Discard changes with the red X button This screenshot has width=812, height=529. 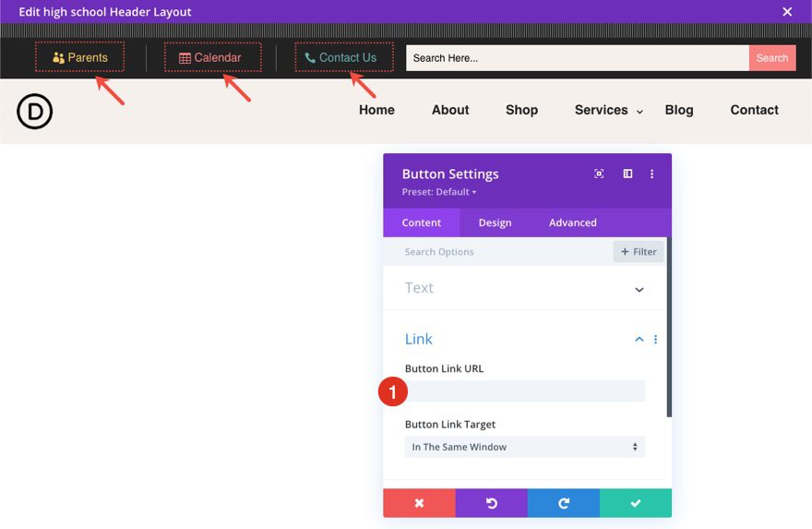419,503
